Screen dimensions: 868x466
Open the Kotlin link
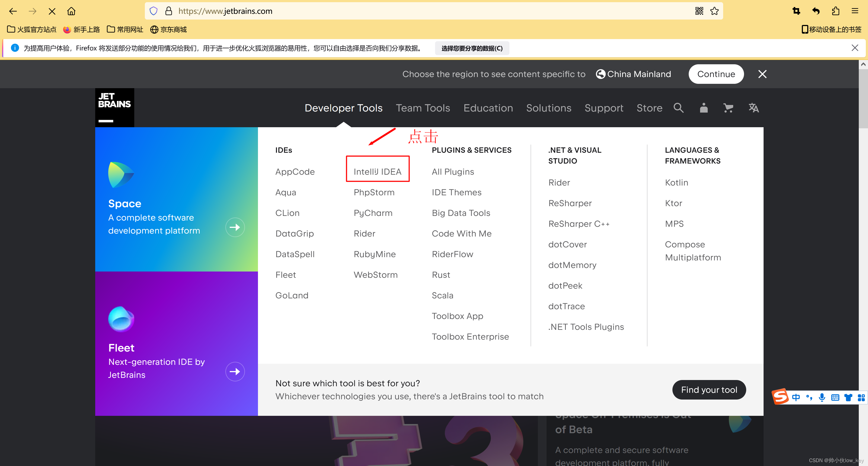(x=676, y=182)
